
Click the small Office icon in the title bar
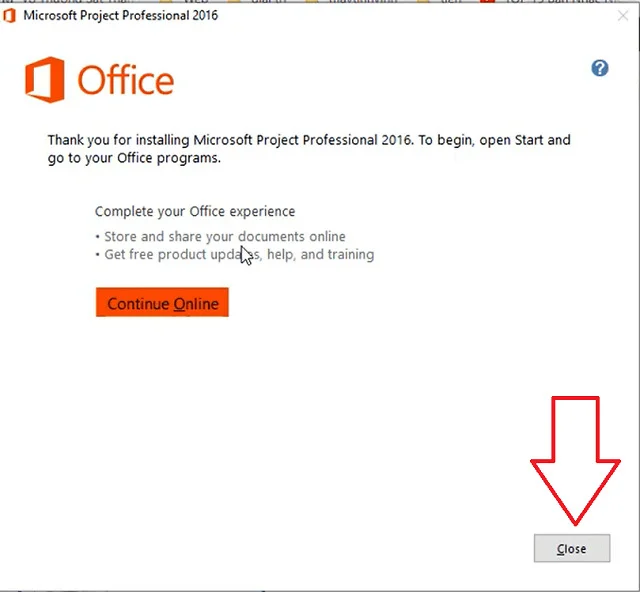[x=9, y=16]
